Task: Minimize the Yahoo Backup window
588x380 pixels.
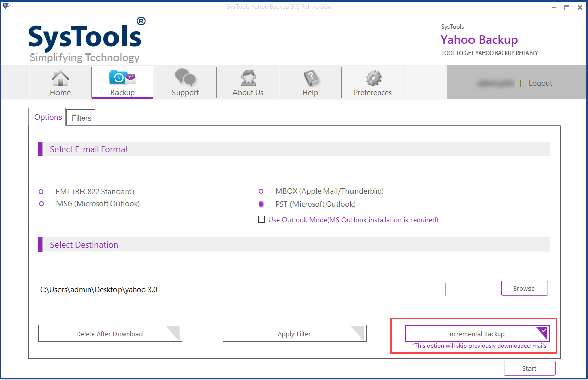Action: pos(554,7)
